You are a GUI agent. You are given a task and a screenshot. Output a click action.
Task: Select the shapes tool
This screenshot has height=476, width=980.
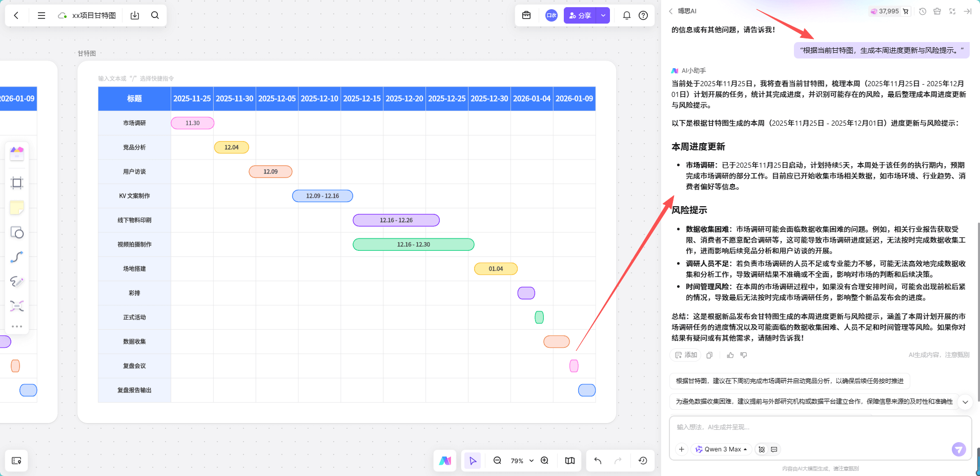coord(17,232)
